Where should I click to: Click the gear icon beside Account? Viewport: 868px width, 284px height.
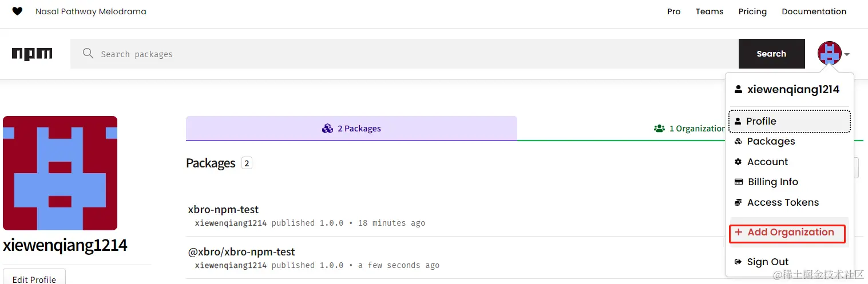pyautogui.click(x=738, y=162)
